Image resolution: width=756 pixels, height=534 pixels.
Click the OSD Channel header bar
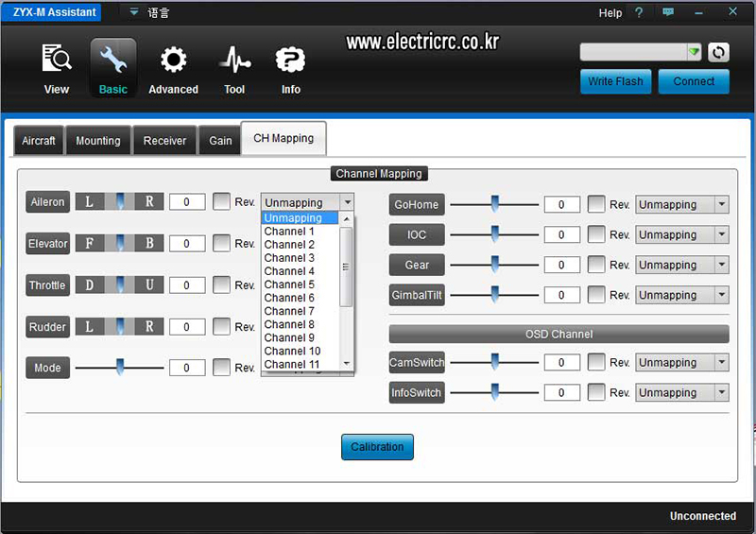(x=558, y=334)
